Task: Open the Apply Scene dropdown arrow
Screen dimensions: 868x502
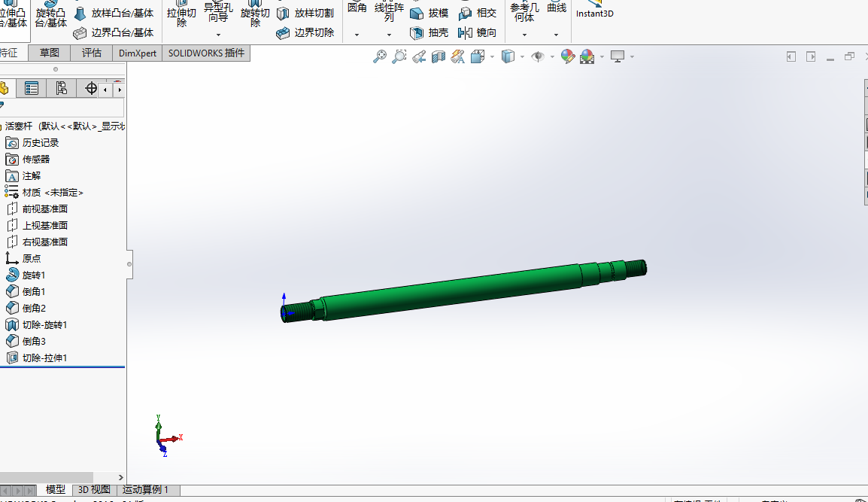Action: [x=602, y=56]
